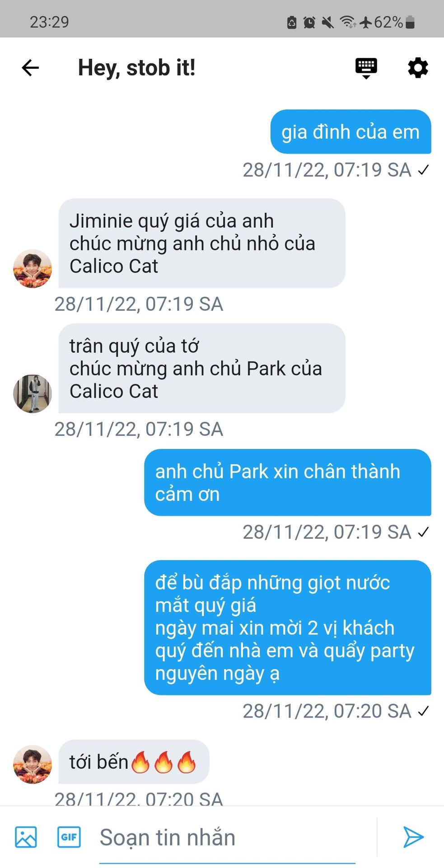Select the 'tới bến' fire emoji message
Viewport: 444px width, 868px height.
point(134,762)
